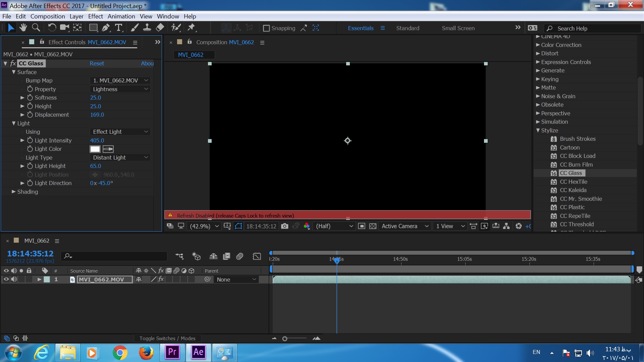Viewport: 644px width, 362px height.
Task: Click the Light Intensity value 405.0
Action: 97,140
